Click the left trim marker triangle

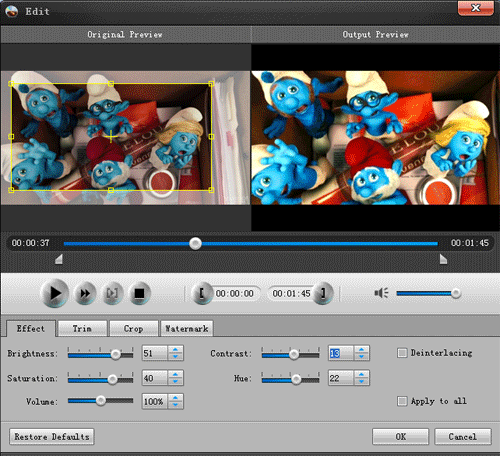[59, 259]
